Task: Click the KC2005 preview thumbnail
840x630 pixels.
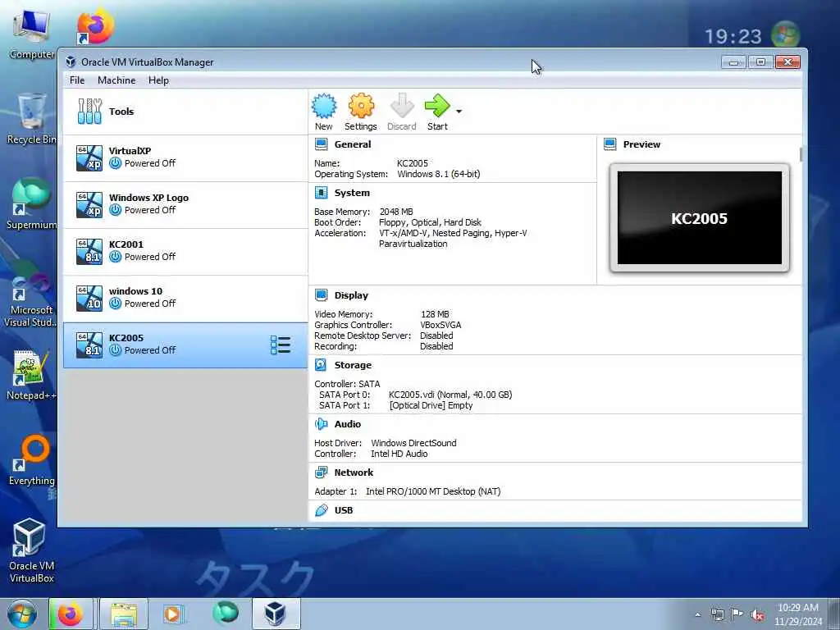Action: click(699, 218)
